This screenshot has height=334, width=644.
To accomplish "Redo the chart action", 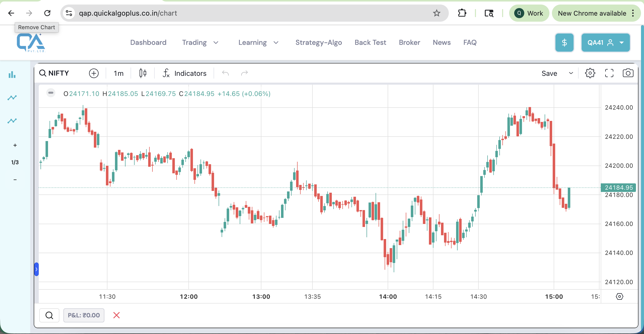I will point(245,73).
